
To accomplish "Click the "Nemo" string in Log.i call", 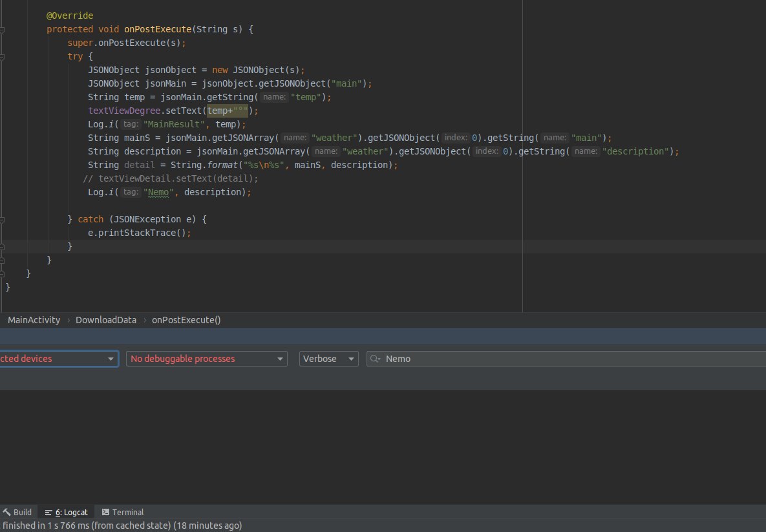I will click(x=158, y=193).
